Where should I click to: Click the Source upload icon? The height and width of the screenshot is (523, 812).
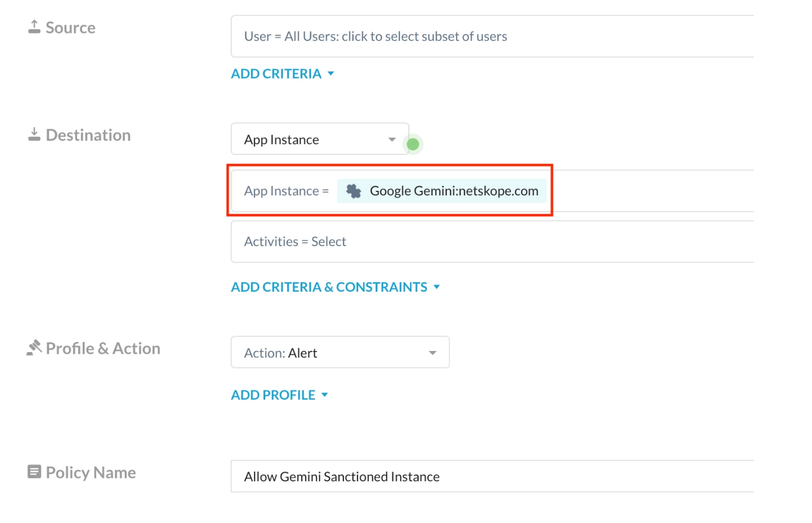[34, 27]
